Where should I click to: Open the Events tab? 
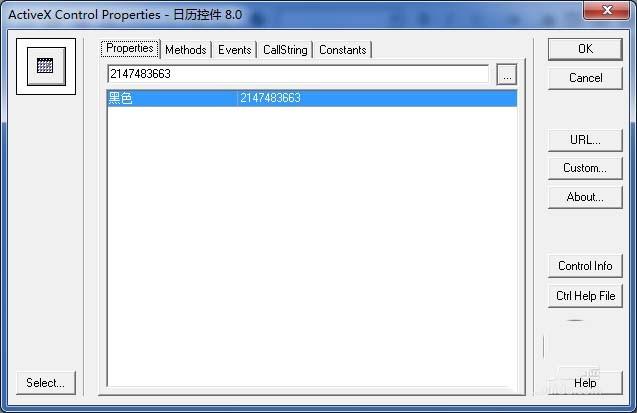[x=234, y=50]
